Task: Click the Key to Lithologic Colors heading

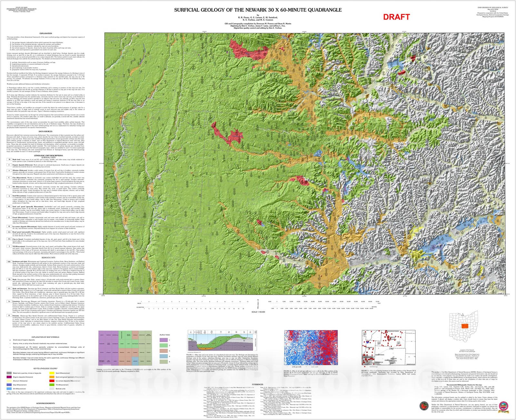Action: pyautogui.click(x=45, y=368)
